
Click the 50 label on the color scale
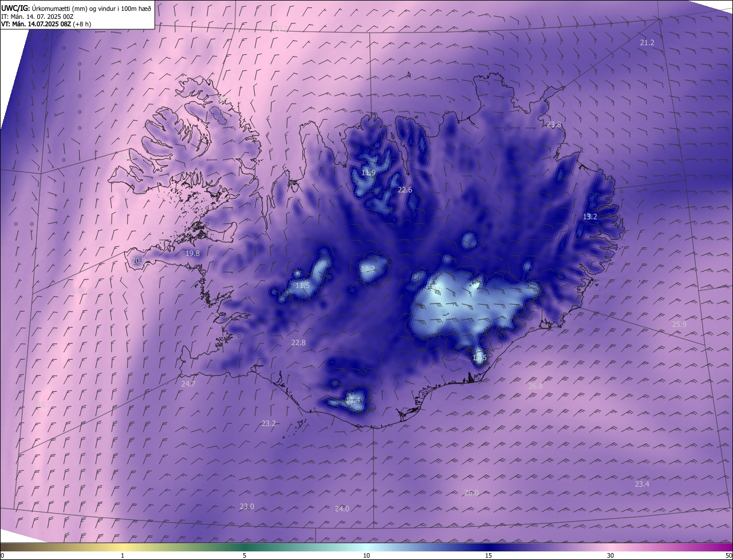728,555
